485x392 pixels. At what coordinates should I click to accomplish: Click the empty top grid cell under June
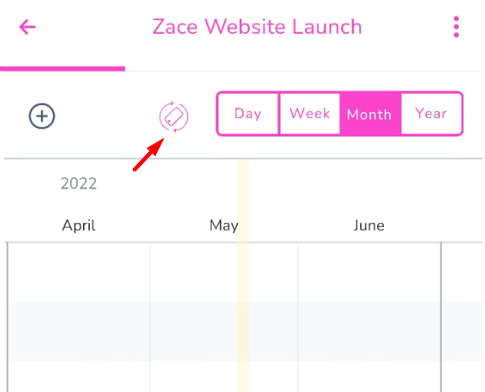tap(369, 272)
